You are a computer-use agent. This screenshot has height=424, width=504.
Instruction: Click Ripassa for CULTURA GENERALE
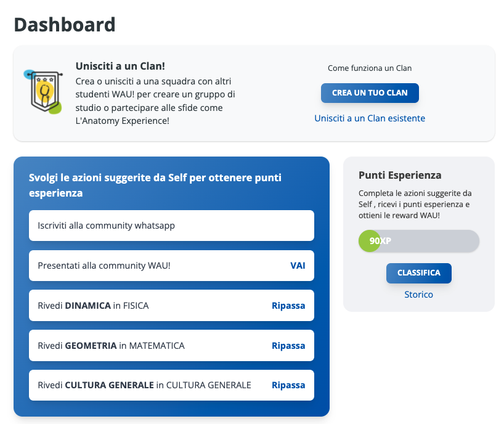(288, 385)
